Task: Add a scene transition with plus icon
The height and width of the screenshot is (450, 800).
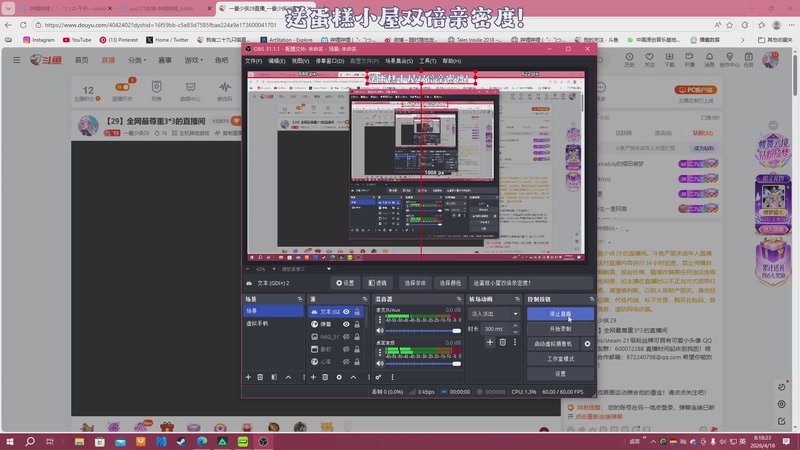Action: click(490, 342)
